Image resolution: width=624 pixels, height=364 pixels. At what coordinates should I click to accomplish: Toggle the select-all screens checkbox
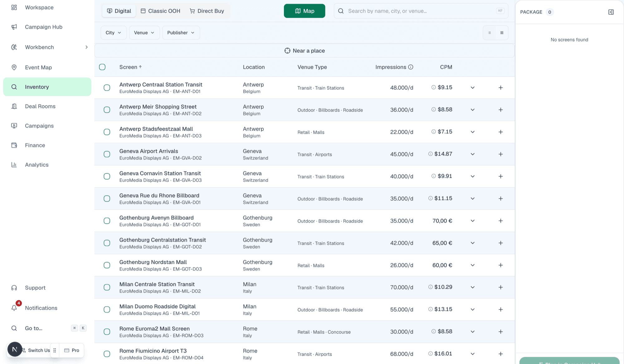(102, 67)
